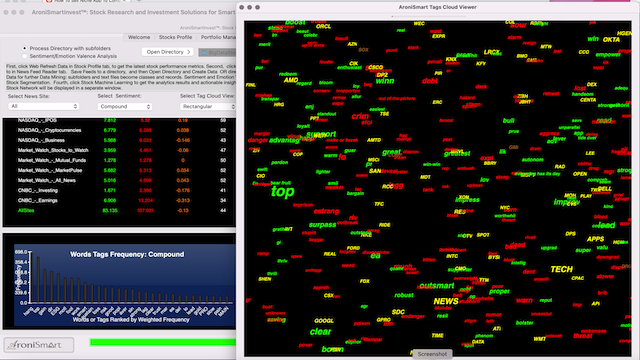Click the Market_Watch Stocks_to_Watch row
The height and width of the screenshot is (360, 640).
coord(119,150)
